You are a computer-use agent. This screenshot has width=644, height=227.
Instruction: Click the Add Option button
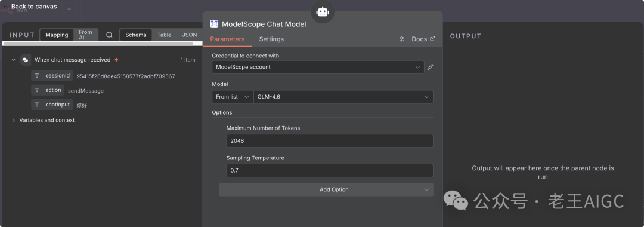[326, 189]
